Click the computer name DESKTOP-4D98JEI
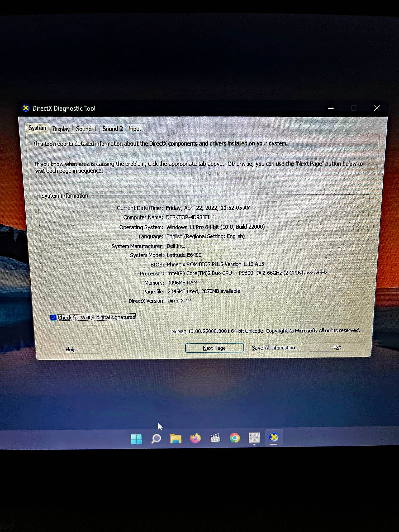The image size is (399, 532). click(x=188, y=217)
